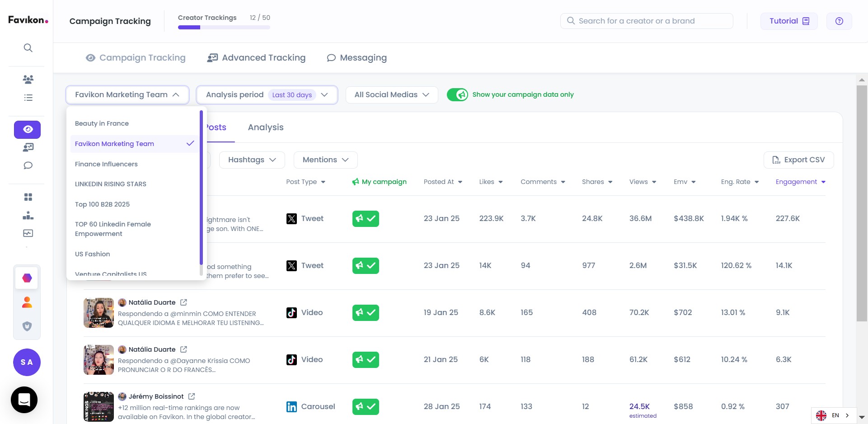The height and width of the screenshot is (424, 868).
Task: Open the Analysis period dropdown
Action: tap(267, 95)
